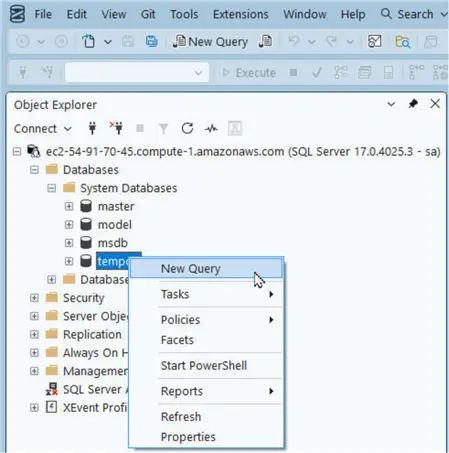
Task: Click the Search box in title bar
Action: pyautogui.click(x=414, y=14)
